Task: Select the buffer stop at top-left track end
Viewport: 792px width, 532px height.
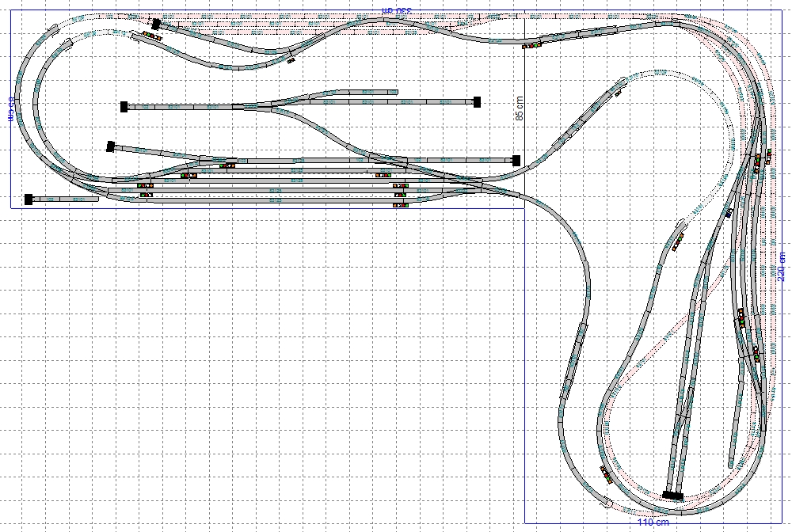Action: point(157,24)
